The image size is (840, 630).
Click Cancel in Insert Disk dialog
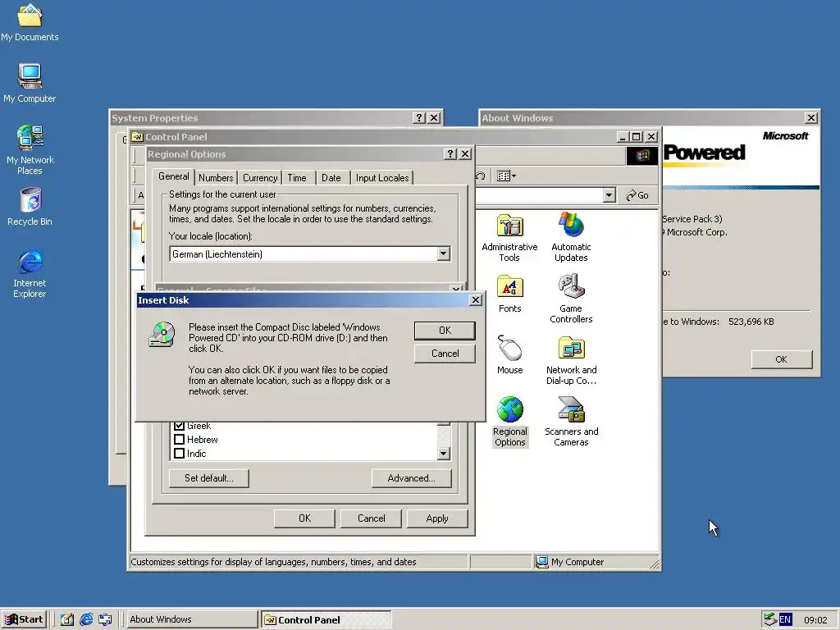(x=445, y=354)
